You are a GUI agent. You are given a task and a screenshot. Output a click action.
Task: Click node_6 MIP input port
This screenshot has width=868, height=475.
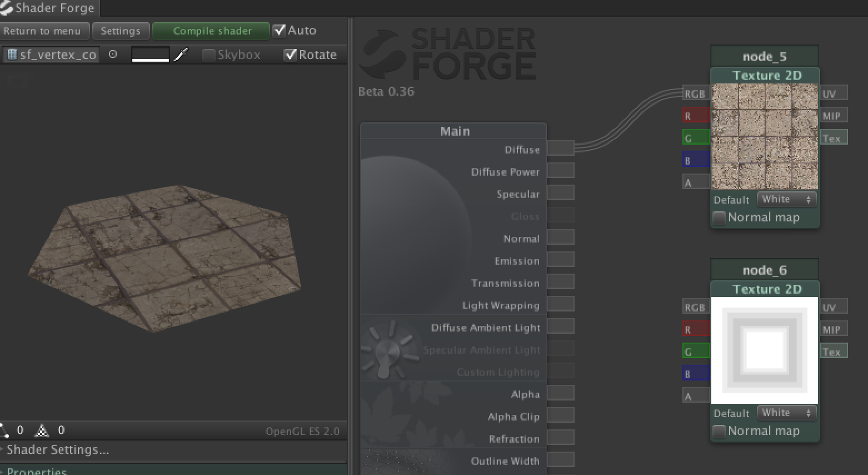point(834,329)
